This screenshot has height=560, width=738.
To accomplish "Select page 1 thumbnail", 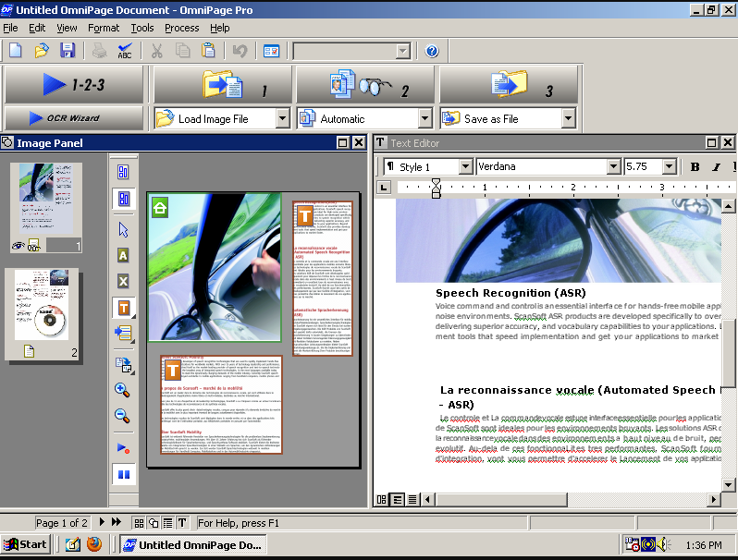I will click(x=46, y=207).
